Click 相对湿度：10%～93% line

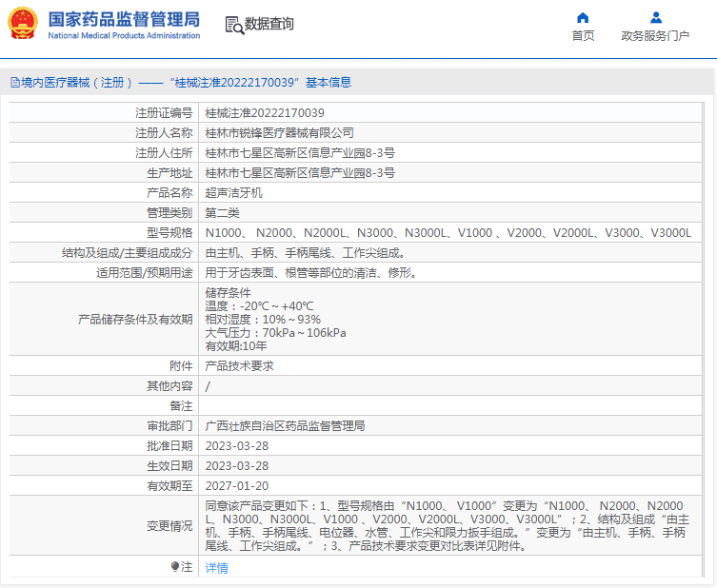pos(263,320)
